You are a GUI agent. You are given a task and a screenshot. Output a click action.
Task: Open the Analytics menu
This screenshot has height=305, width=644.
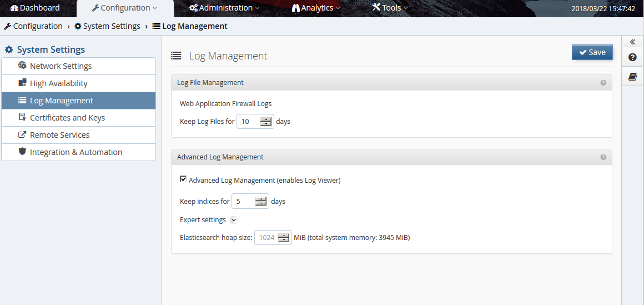tap(316, 8)
